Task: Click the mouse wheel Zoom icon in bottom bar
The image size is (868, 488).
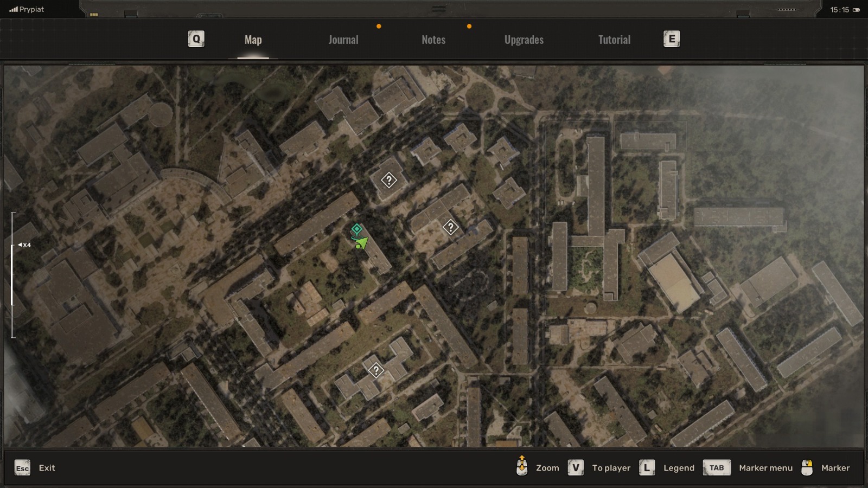Action: [x=522, y=467]
